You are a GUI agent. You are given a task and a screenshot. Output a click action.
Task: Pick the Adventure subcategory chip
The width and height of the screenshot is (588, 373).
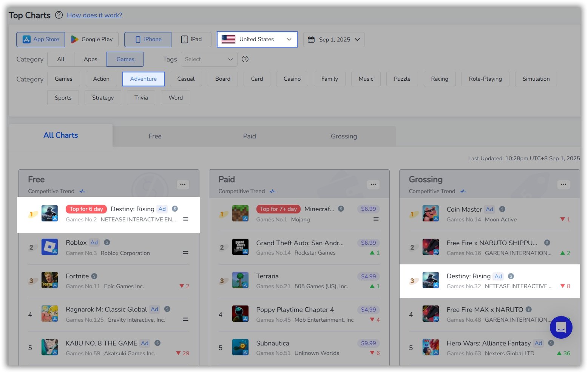144,79
